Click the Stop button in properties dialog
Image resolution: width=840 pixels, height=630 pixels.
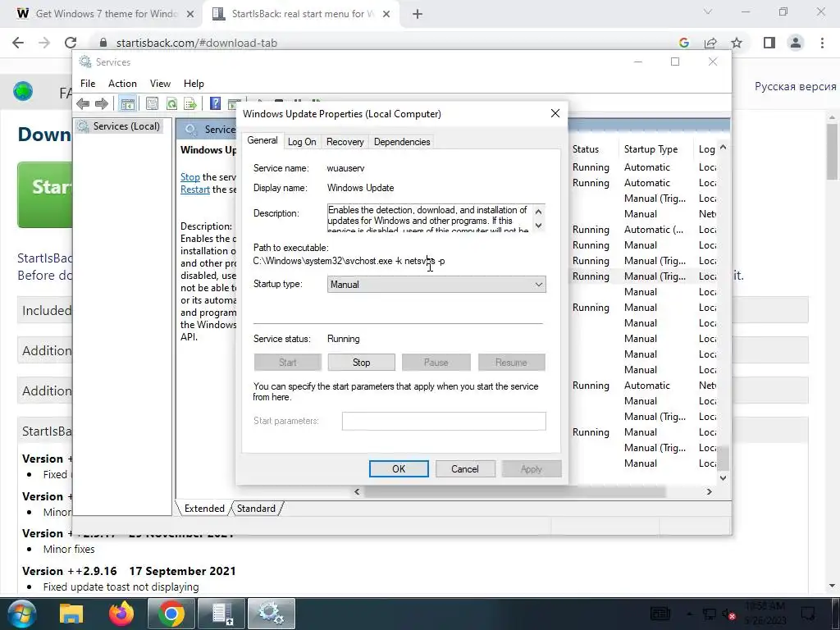pos(361,363)
